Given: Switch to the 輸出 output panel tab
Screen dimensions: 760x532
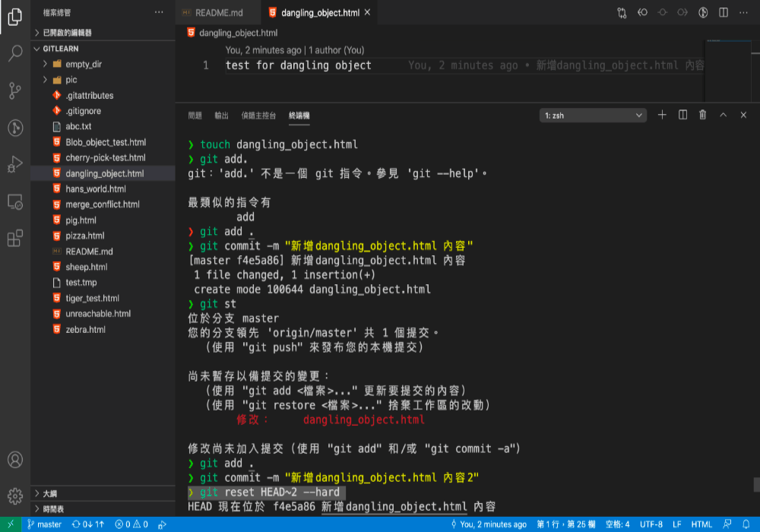Looking at the screenshot, I should click(221, 116).
